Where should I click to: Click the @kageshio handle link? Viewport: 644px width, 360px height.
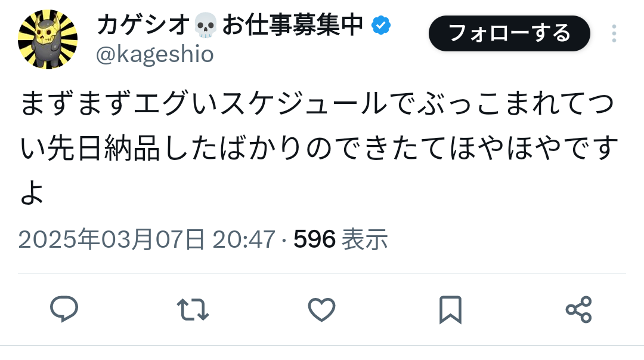point(155,54)
